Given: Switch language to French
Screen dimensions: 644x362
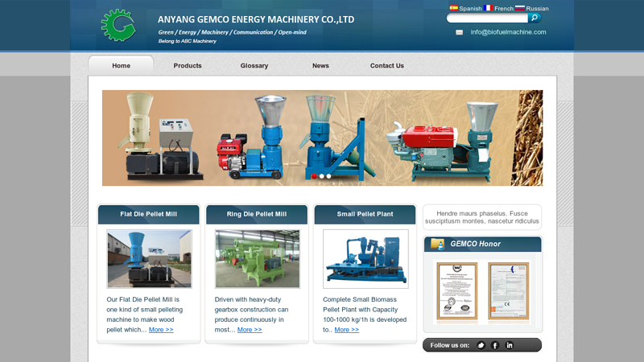Looking at the screenshot, I should pos(504,9).
